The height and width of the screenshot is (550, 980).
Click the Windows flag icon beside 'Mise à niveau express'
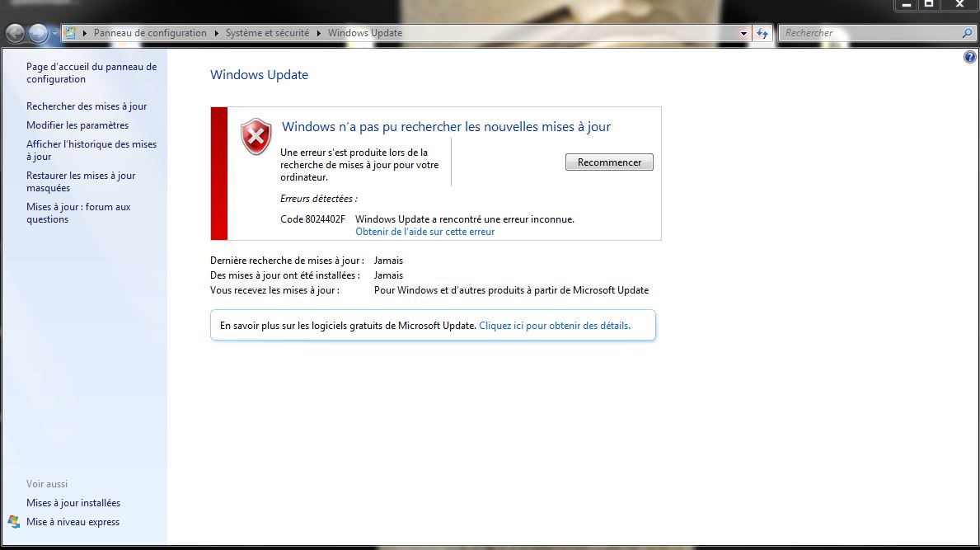[14, 522]
